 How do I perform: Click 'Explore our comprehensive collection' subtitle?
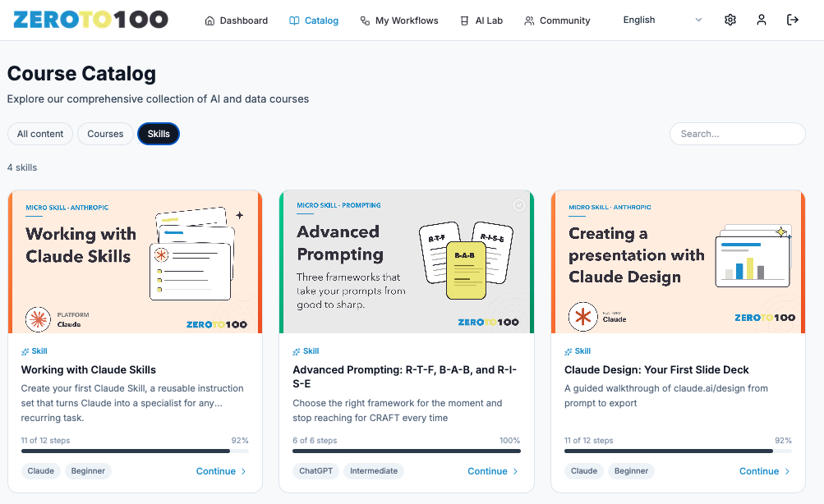click(x=158, y=99)
